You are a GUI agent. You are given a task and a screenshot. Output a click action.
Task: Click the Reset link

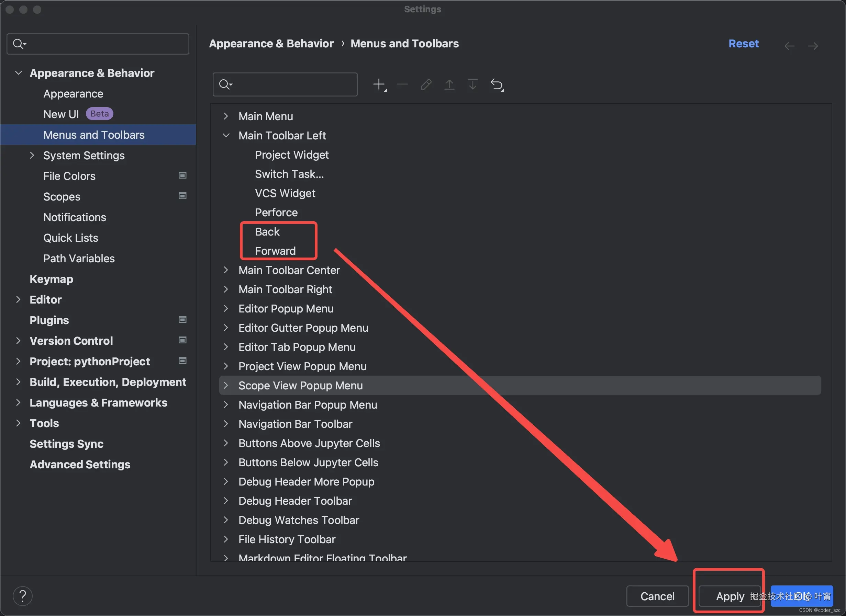(x=743, y=44)
